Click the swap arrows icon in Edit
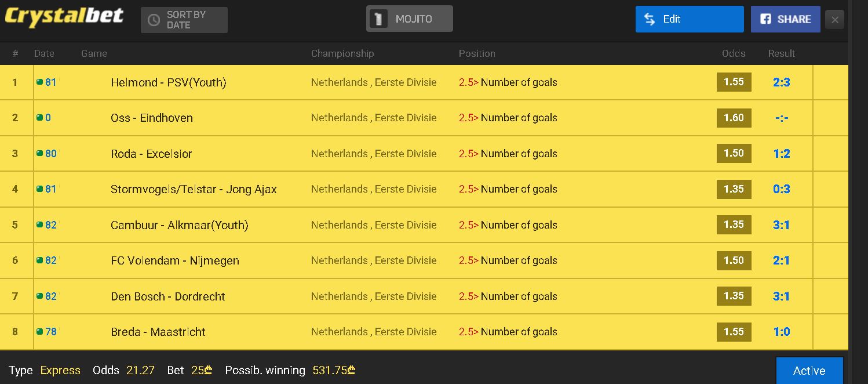Viewport: 868px width, 384px height. [x=650, y=19]
